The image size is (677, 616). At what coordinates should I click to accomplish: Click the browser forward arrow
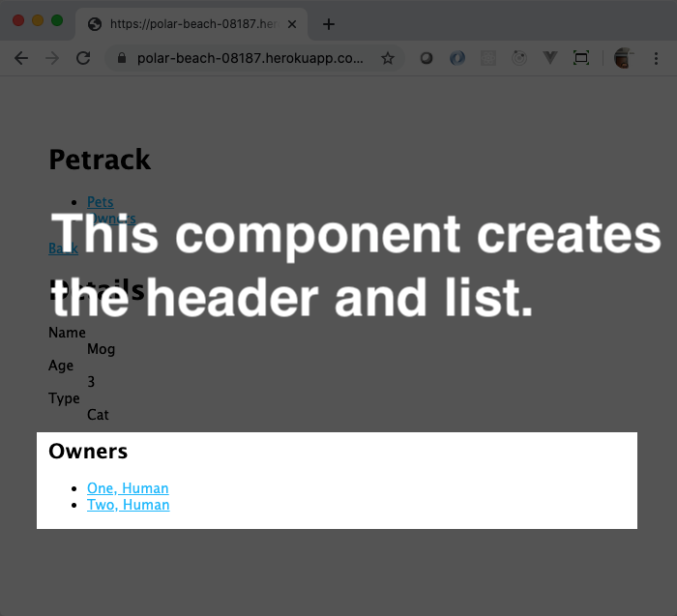52,58
